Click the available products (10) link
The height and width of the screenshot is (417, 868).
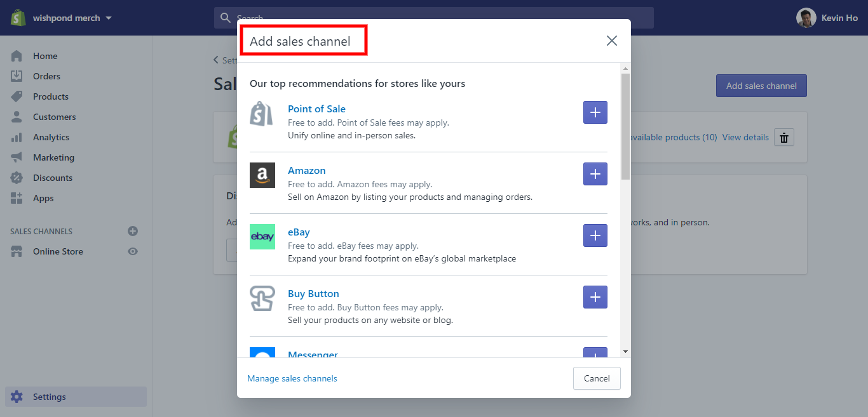tap(674, 137)
